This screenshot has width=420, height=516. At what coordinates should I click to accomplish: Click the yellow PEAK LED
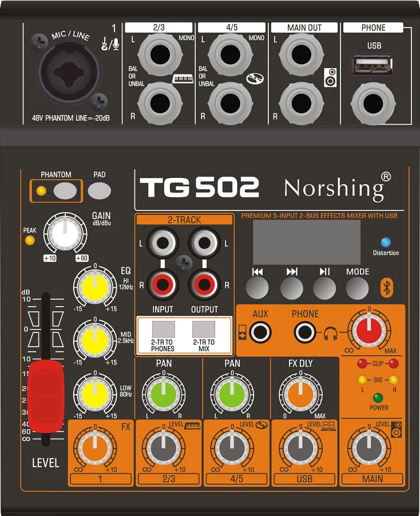tap(30, 241)
